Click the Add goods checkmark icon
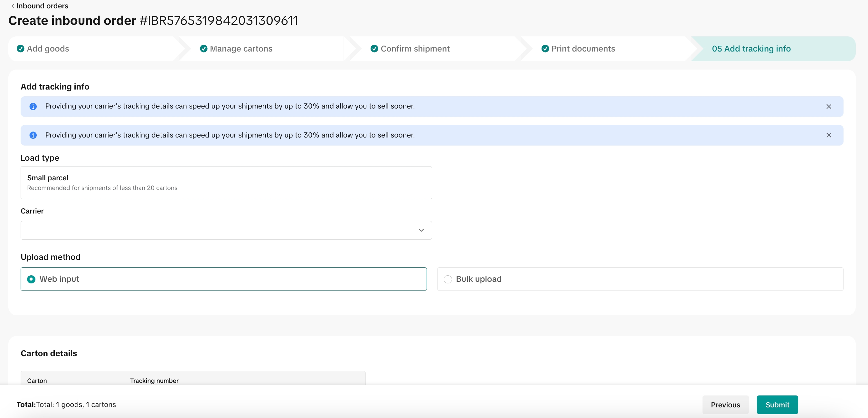This screenshot has width=868, height=418. (x=21, y=49)
